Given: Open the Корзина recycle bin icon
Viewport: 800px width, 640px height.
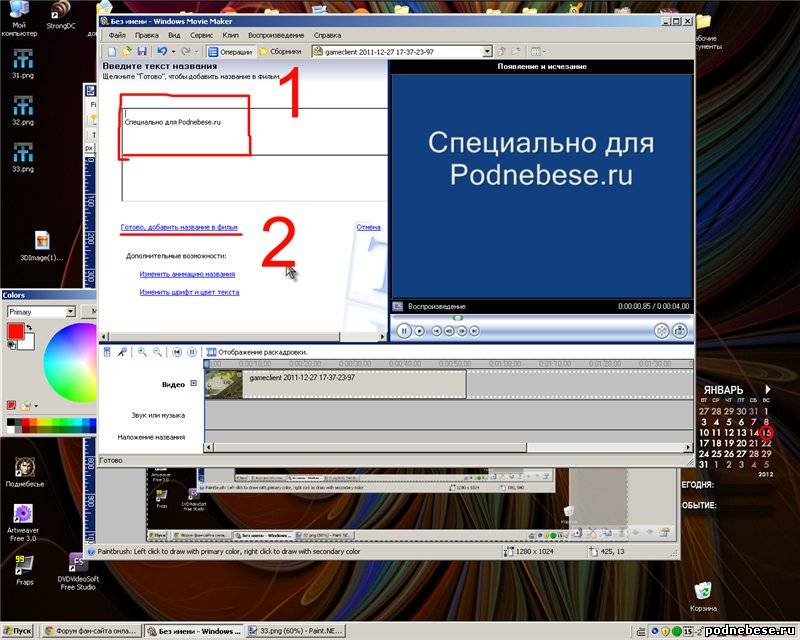Looking at the screenshot, I should click(x=704, y=596).
